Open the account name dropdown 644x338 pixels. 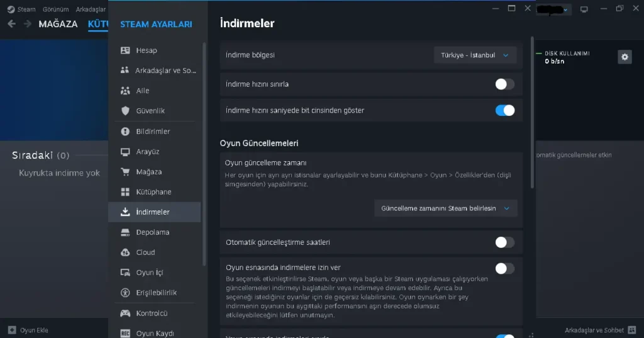point(553,9)
